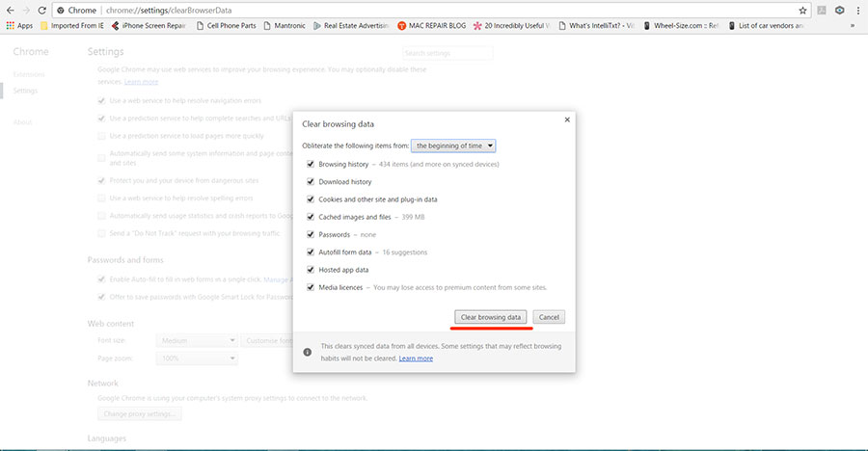Open the Mantronic bookmark

285,25
